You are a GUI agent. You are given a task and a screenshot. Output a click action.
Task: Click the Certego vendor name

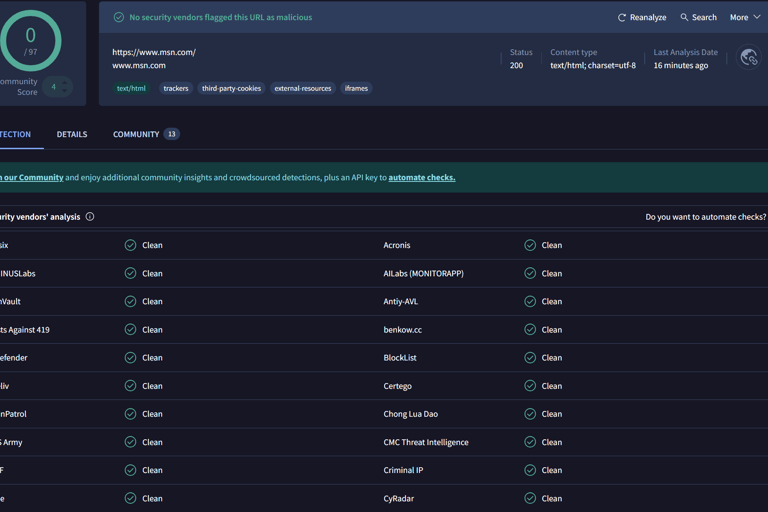[397, 386]
